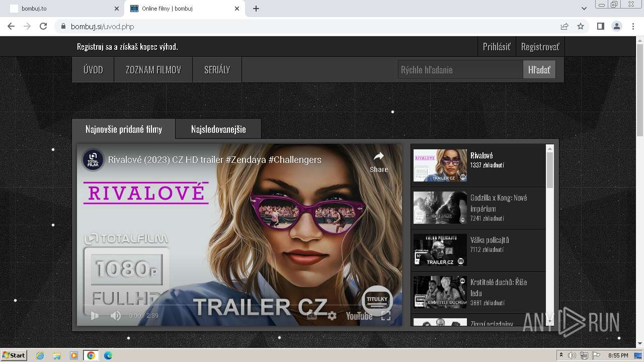This screenshot has width=644, height=362.
Task: Open the Chrome three-dot menu
Action: coord(633,26)
